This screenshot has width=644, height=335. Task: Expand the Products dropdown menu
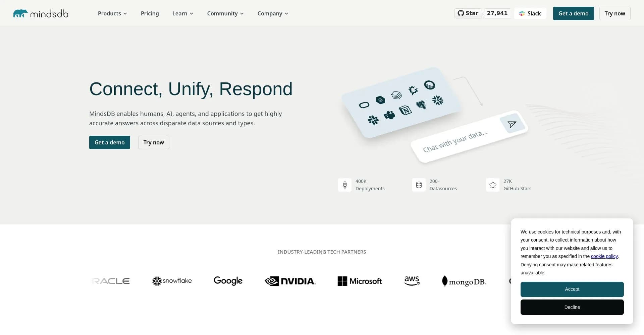pos(112,13)
